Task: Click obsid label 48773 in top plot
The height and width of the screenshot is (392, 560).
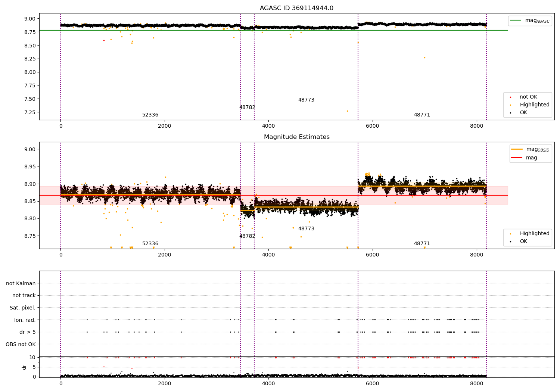Action: [306, 100]
